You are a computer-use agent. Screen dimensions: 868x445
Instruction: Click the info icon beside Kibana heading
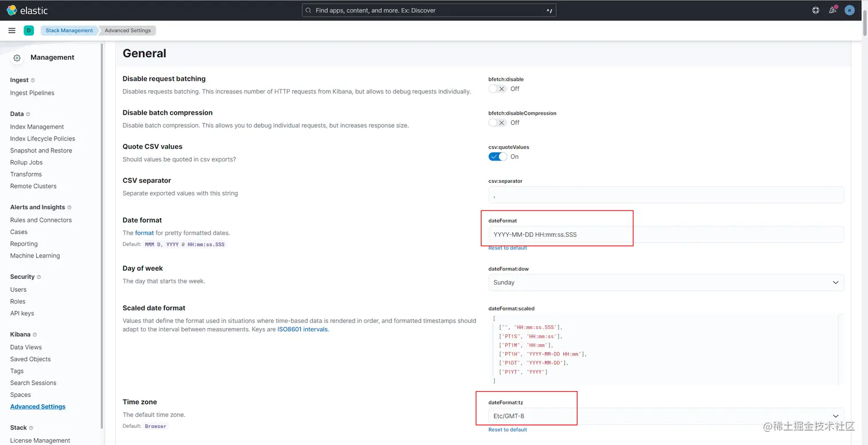pos(35,335)
